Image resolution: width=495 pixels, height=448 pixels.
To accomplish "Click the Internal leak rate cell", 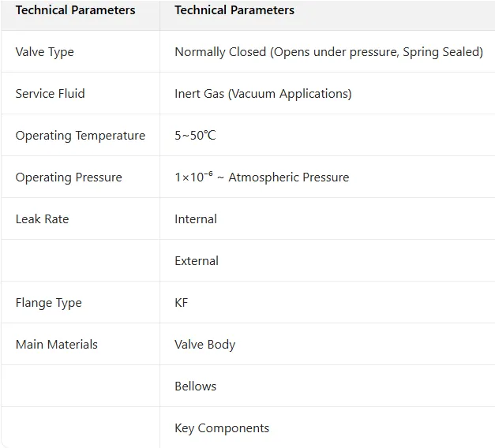I will click(196, 219).
